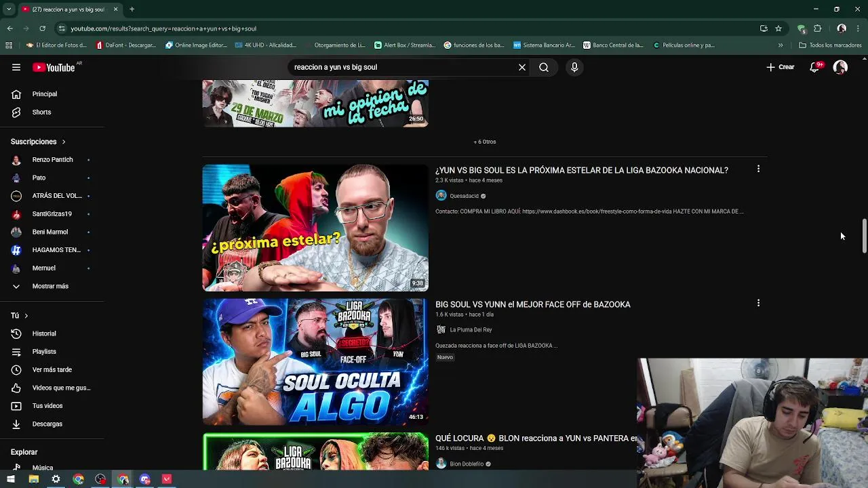868x488 pixels.
Task: Reload the current page
Action: [42, 28]
